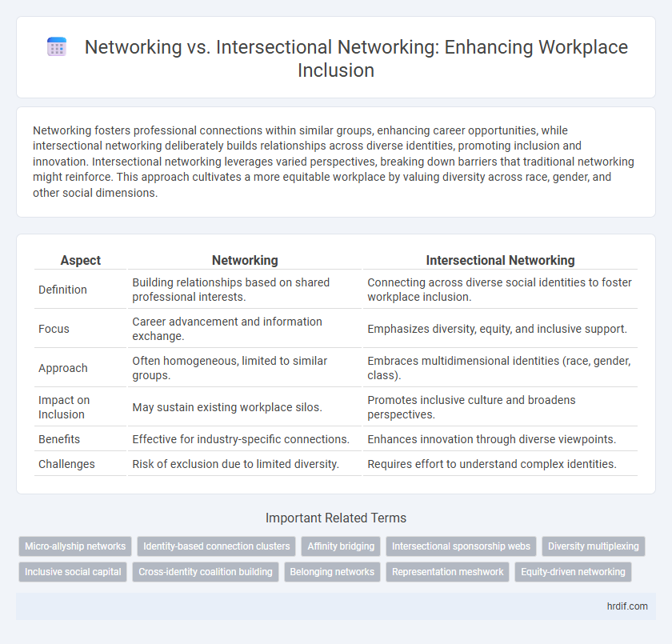Open the Identity-based connection clusters tag
This screenshot has width=672, height=644.
[x=217, y=546]
